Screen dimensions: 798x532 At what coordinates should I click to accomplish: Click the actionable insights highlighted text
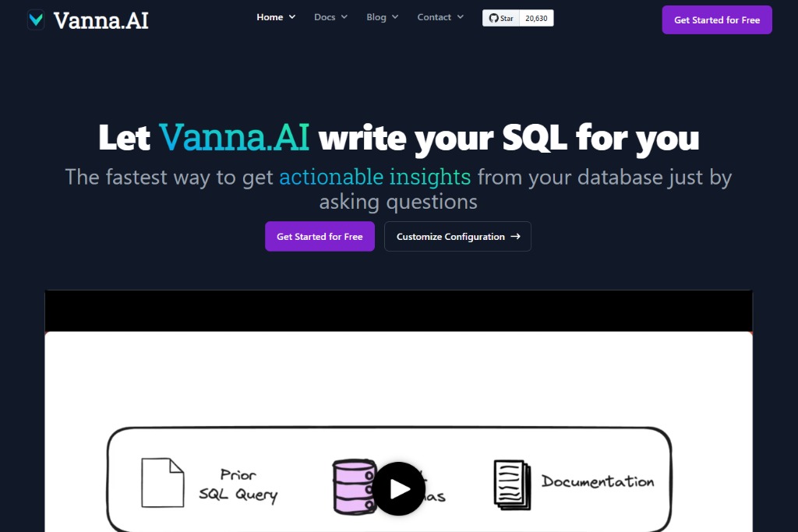click(x=374, y=177)
